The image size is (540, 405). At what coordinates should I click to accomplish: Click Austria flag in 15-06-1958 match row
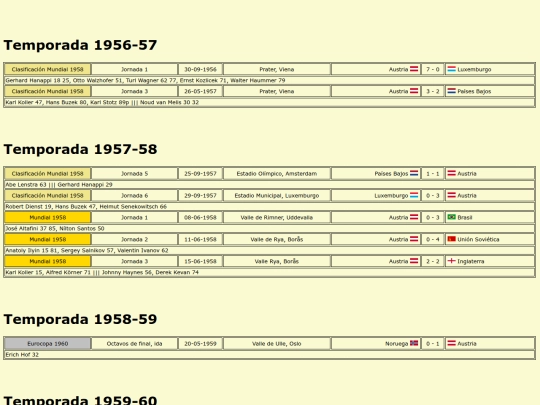[414, 261]
